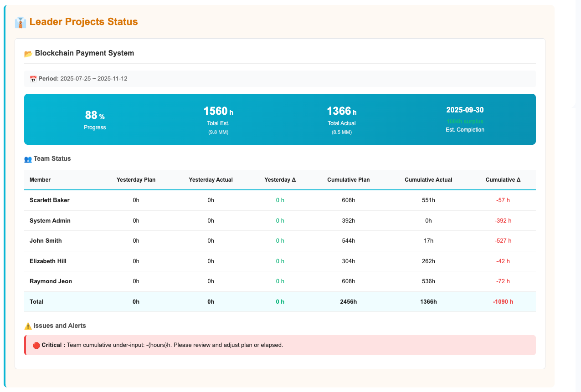
Task: Select the Est. Completion date 2025-09-30
Action: click(465, 109)
